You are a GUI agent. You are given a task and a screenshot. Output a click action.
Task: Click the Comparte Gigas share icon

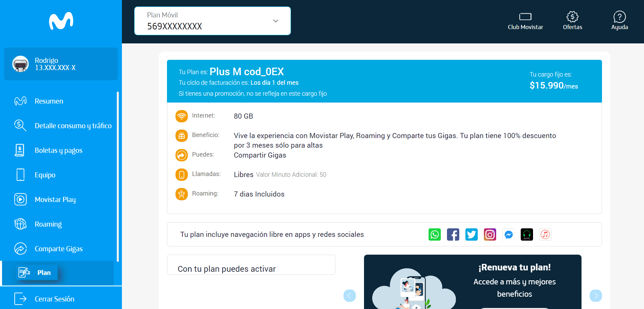(20, 248)
